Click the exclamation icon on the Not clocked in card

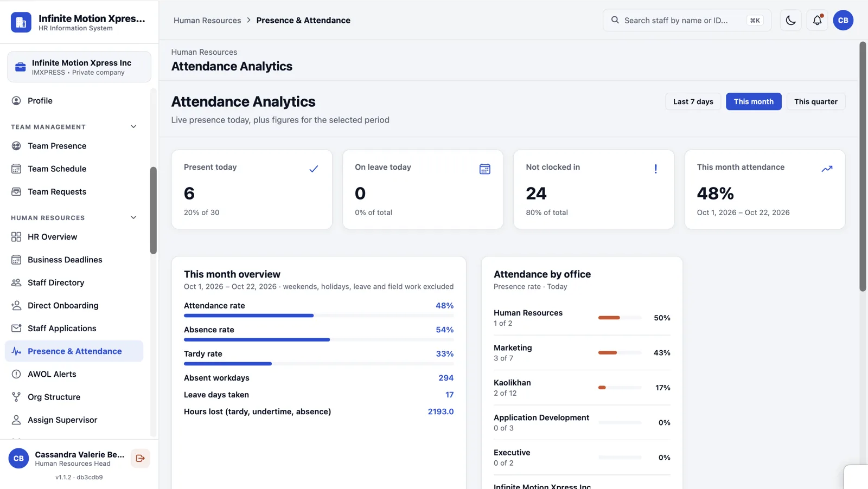click(x=656, y=169)
